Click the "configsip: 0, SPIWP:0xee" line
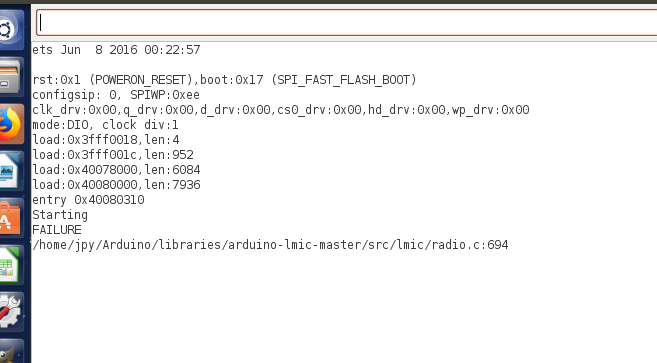 116,95
